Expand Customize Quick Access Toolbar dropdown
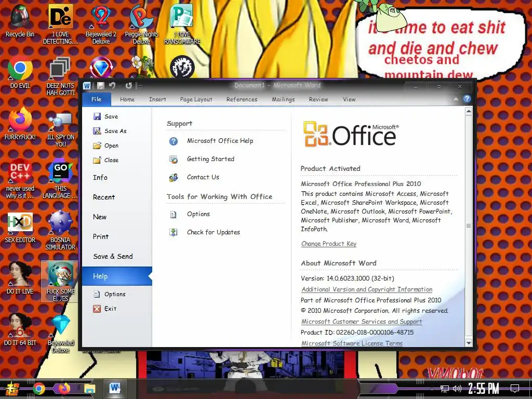 coord(140,86)
